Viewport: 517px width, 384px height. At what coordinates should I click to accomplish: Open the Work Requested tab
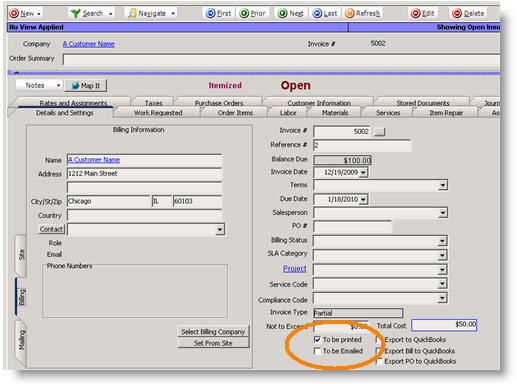click(x=158, y=113)
